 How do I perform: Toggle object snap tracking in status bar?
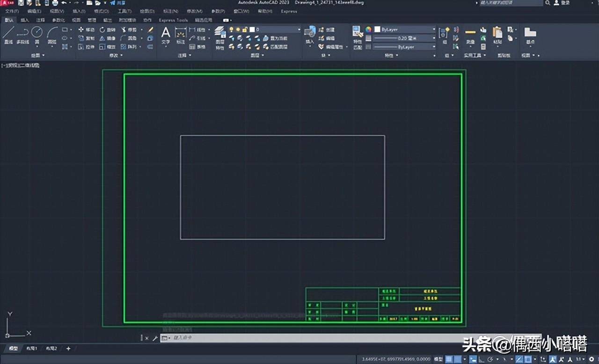coord(518,359)
